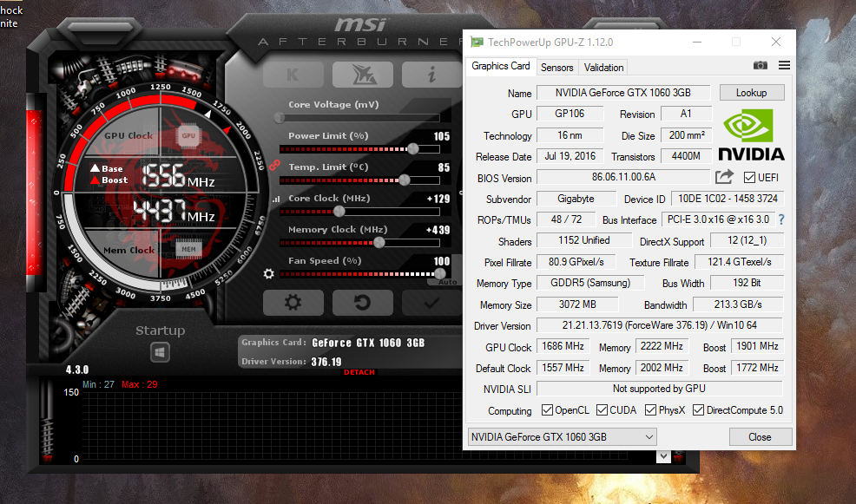
Task: Click the GPU field showing GP106
Action: click(x=570, y=114)
